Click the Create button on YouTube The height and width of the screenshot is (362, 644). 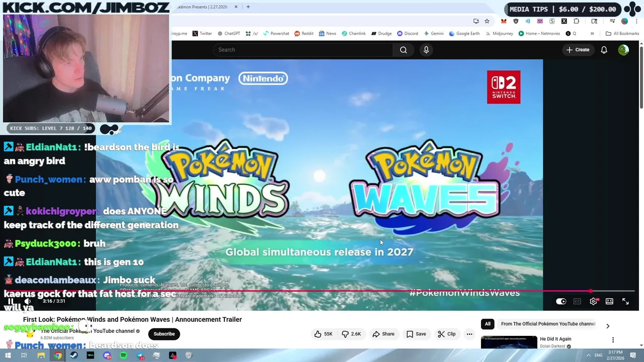click(578, 50)
